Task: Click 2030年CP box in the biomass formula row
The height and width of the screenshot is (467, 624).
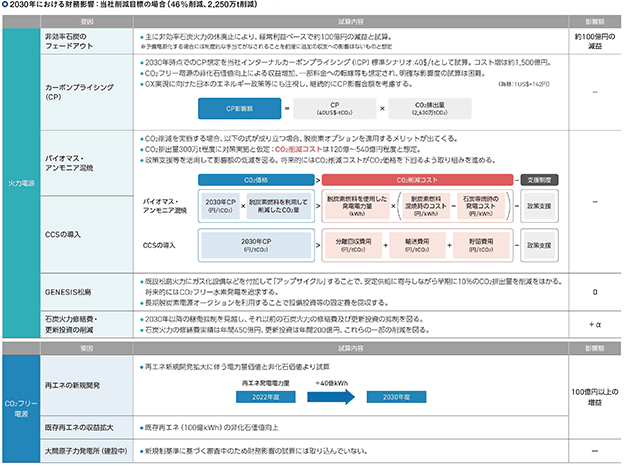Action: [220, 206]
